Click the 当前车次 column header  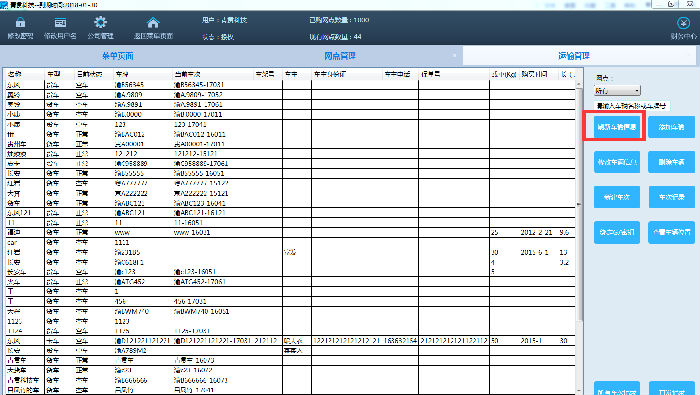[x=187, y=74]
